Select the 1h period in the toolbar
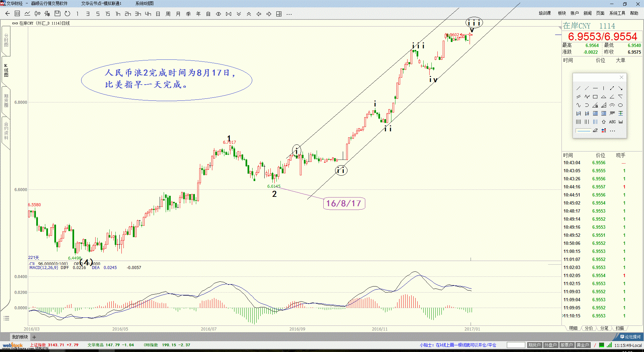 [118, 14]
